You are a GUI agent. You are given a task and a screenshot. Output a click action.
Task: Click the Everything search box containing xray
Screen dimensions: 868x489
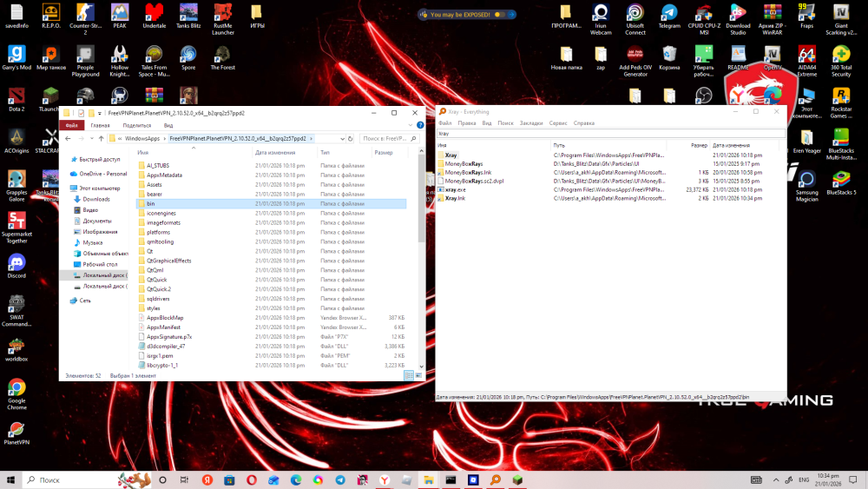[610, 134]
